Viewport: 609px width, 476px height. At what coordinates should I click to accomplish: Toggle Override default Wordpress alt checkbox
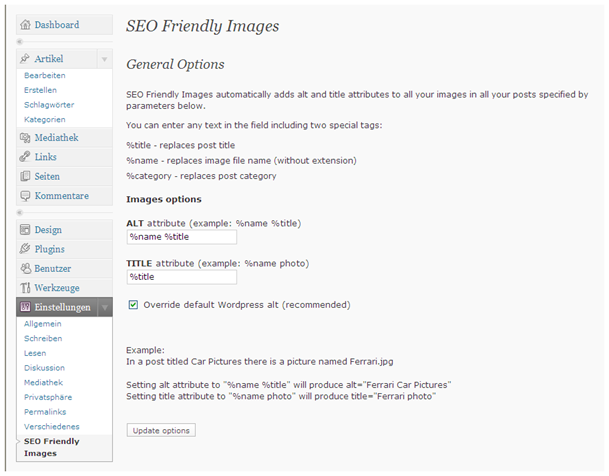coord(133,305)
